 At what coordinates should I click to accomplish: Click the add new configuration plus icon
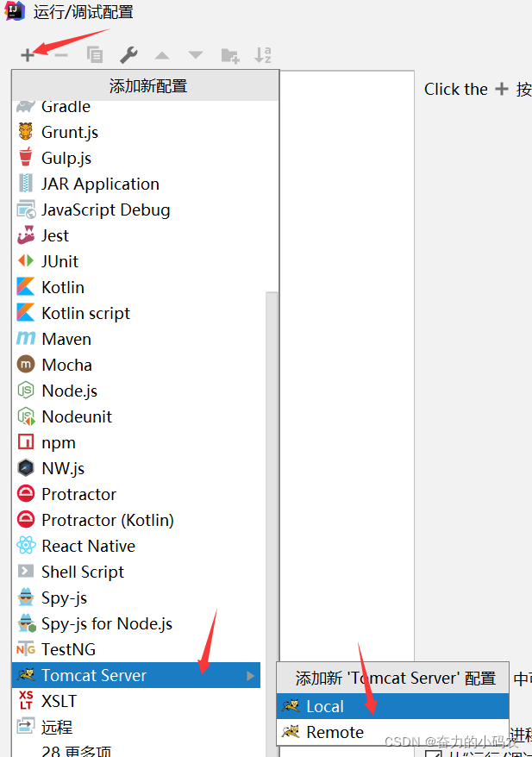[x=28, y=55]
